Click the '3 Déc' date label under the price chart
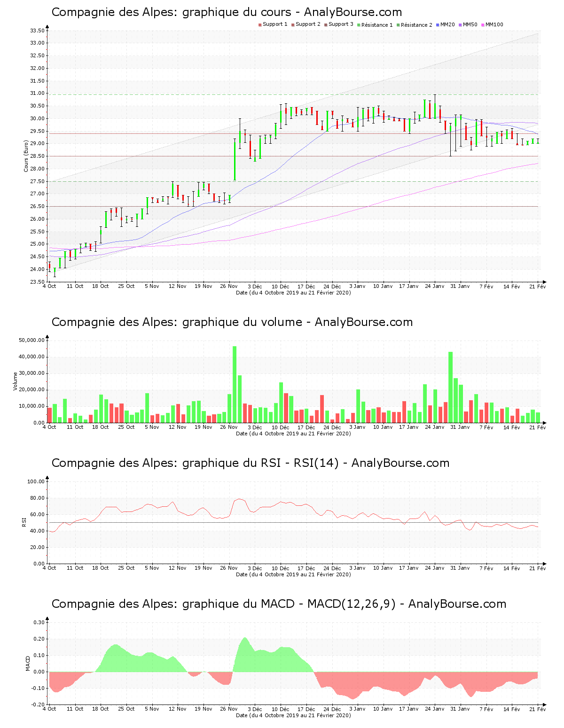The image size is (564, 728). [255, 286]
